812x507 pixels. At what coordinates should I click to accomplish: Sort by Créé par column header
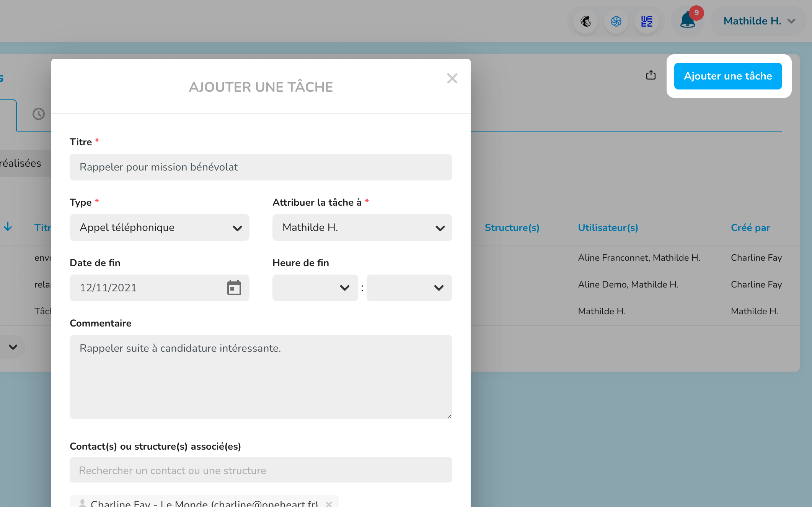click(750, 227)
